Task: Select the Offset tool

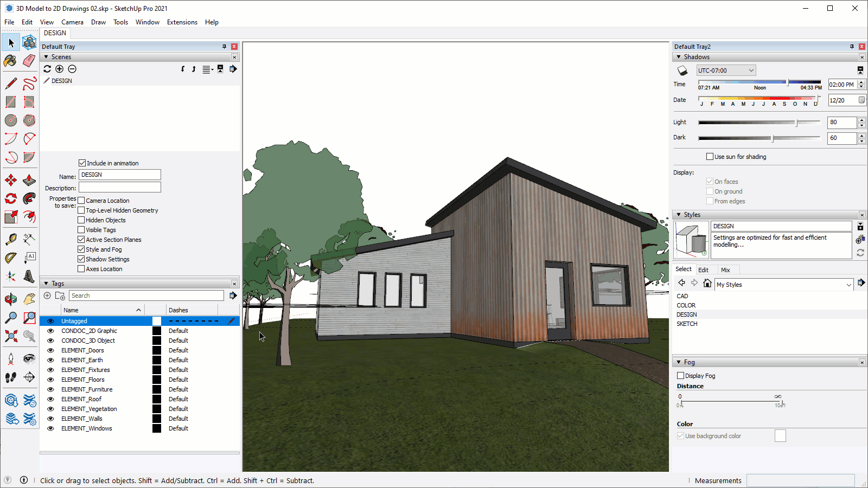Action: tap(29, 217)
